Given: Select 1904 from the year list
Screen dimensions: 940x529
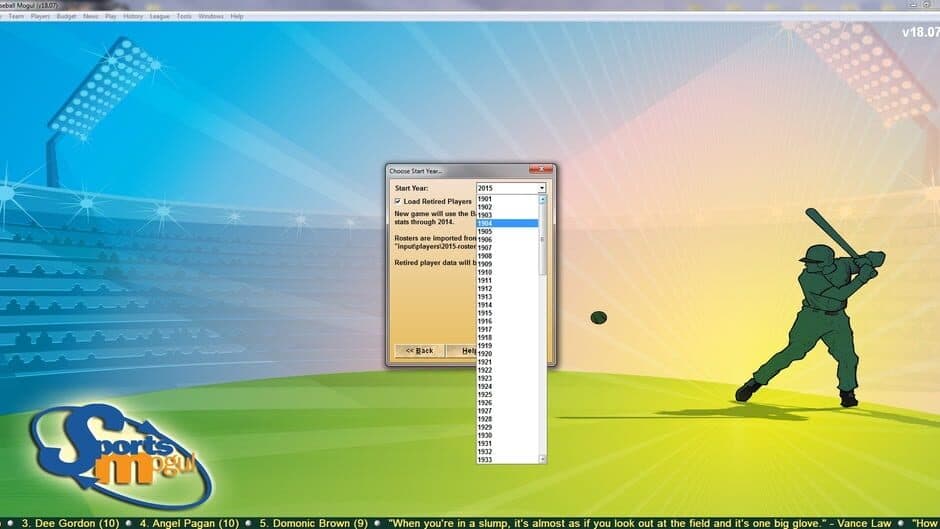Looking at the screenshot, I should tap(507, 223).
